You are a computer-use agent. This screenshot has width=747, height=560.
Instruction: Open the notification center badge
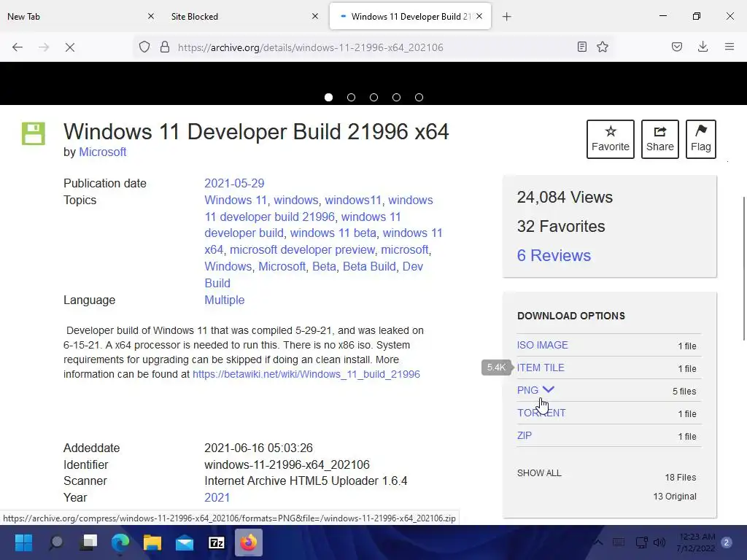727,542
